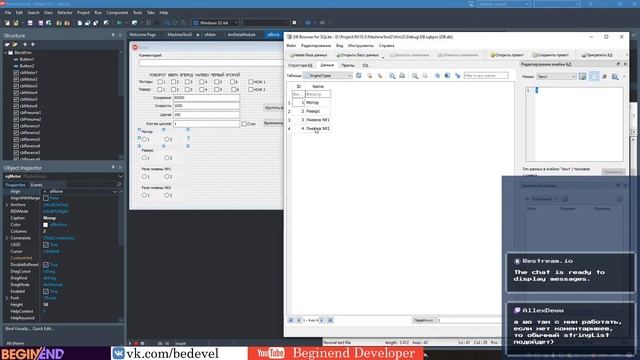This screenshot has height=360, width=640.
Task: Toggle the Реверс checkbox 2 on the form
Action: point(173,89)
